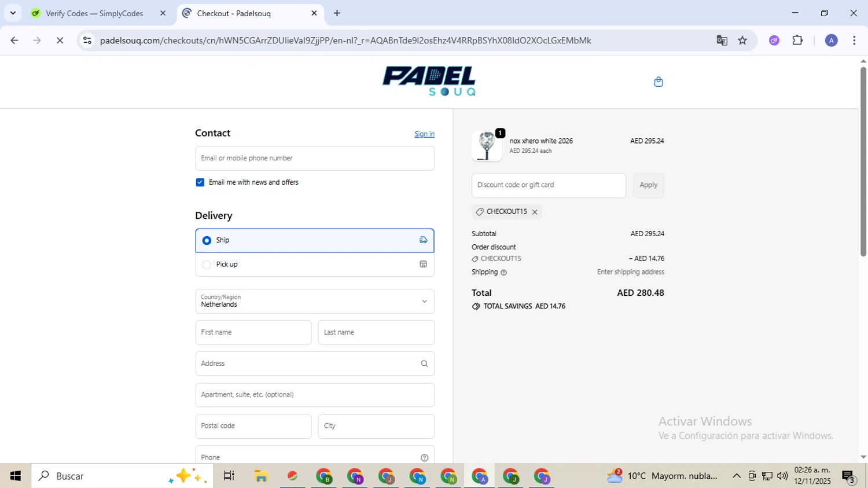Click the Google Translate icon in address bar
The image size is (868, 488).
(722, 41)
